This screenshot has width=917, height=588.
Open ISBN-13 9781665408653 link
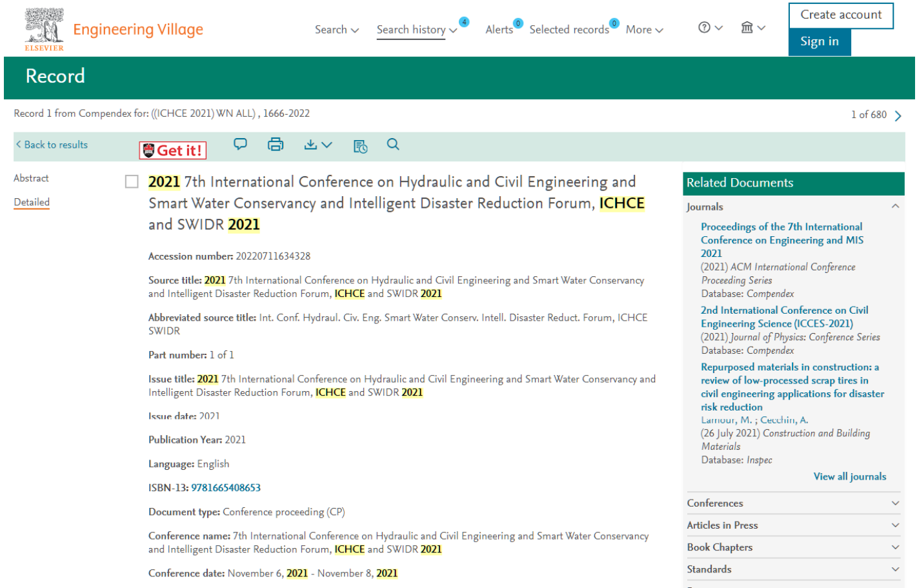coord(226,488)
